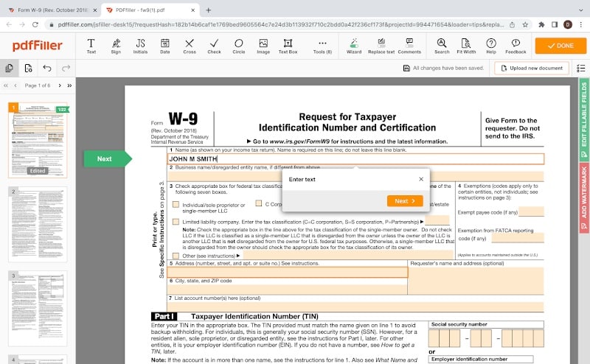Switch to Form W-9 browser tab

coord(52,10)
